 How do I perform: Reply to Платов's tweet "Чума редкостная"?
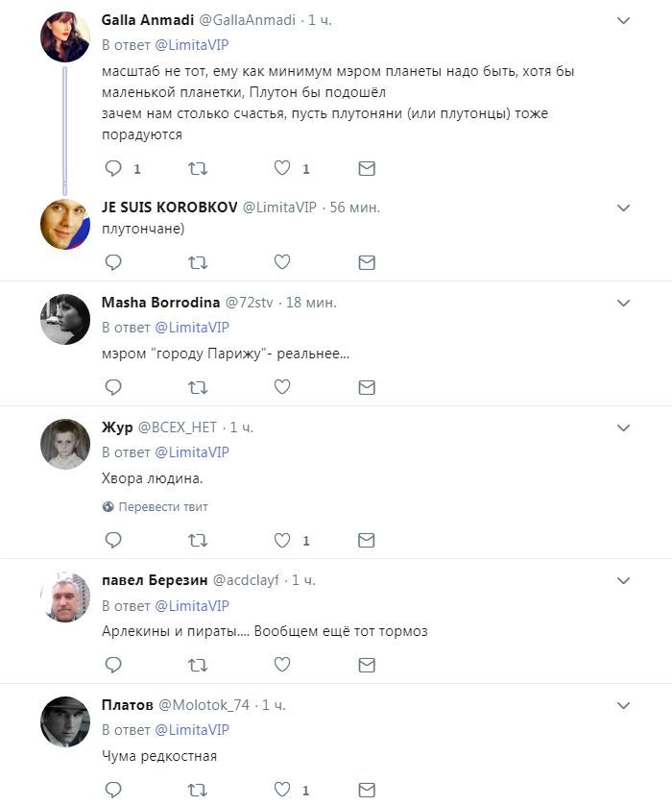click(113, 790)
